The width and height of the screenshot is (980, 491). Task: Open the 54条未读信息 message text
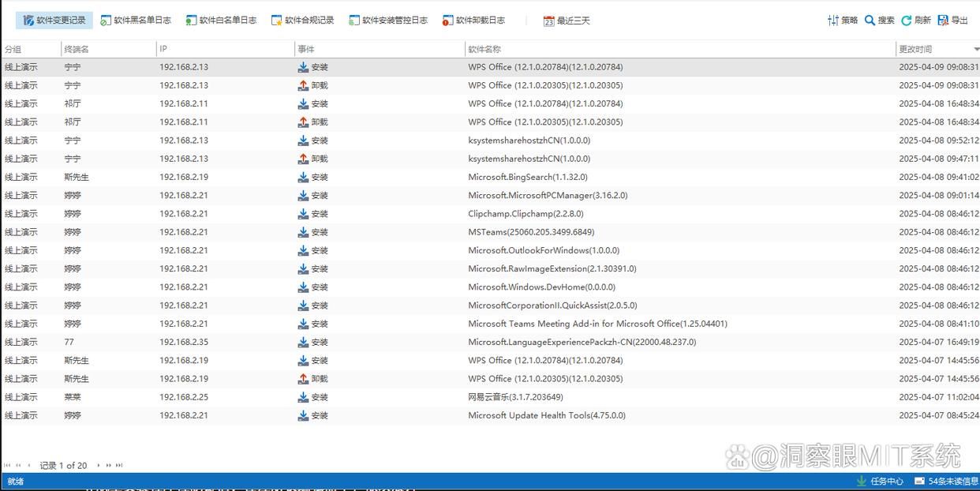click(x=952, y=482)
